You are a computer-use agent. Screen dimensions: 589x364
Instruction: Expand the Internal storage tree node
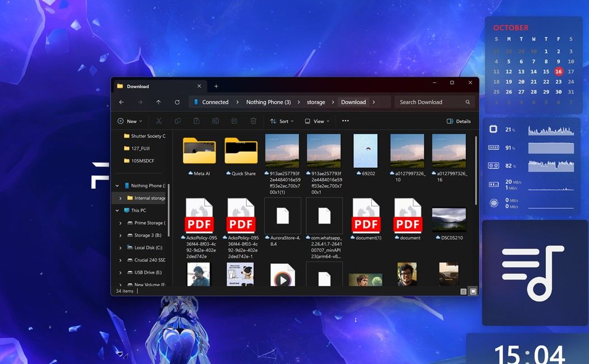(120, 198)
